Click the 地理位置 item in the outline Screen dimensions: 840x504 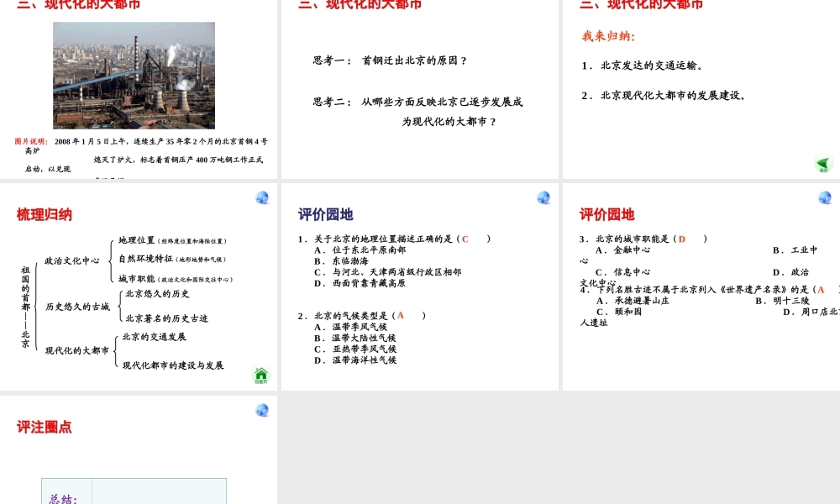[x=172, y=240]
